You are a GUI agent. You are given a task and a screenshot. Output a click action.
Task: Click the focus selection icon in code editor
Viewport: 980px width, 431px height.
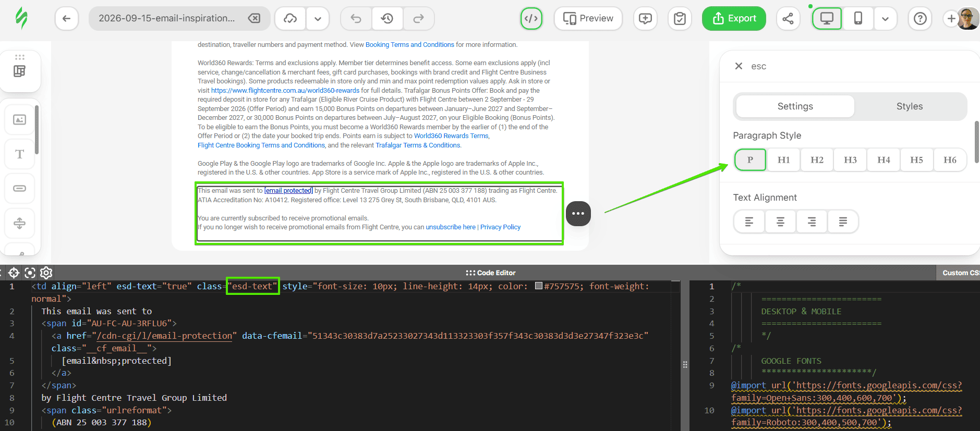30,273
